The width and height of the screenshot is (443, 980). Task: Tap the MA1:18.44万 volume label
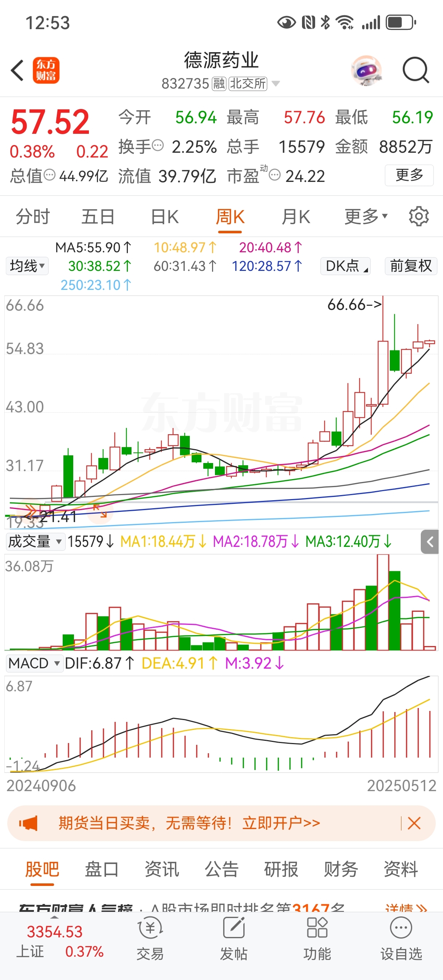[x=164, y=541]
